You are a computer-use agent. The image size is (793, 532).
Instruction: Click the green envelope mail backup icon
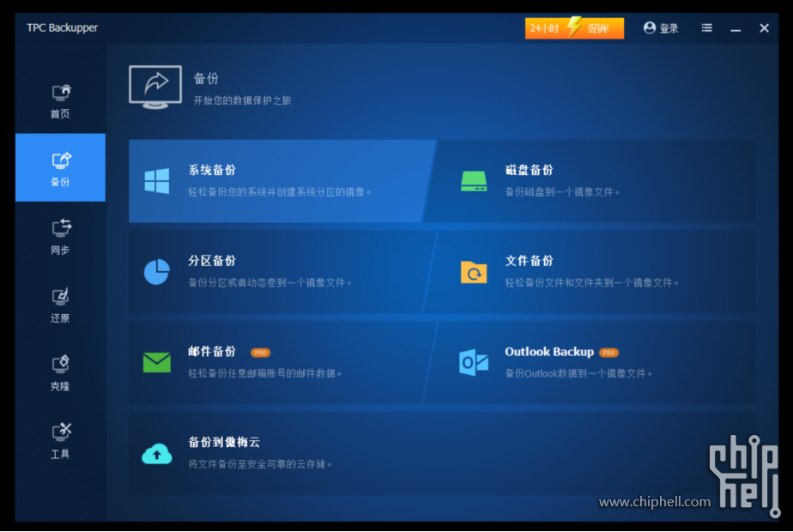[157, 363]
